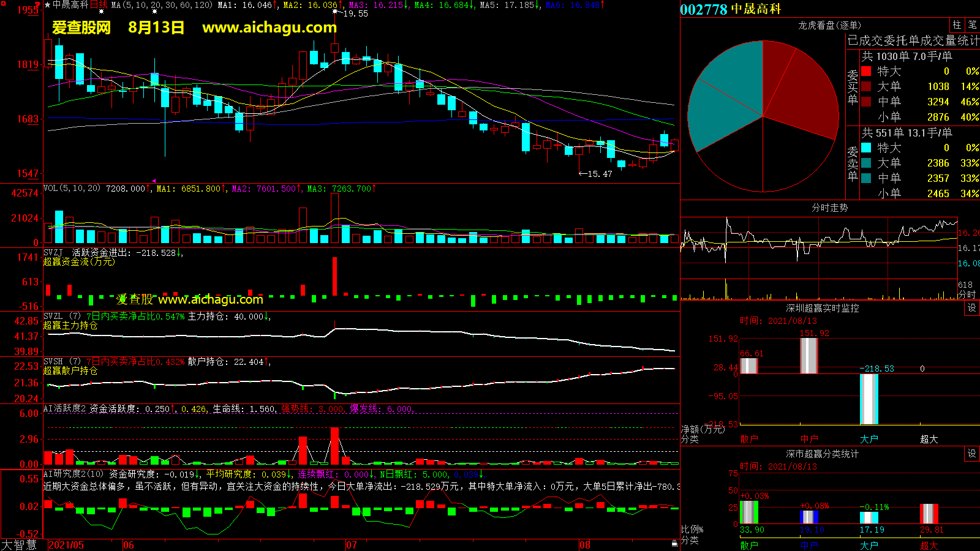Screen dimensions: 980x551
Task: Click the cyan 特大 sell-order swatch
Action: [866, 148]
